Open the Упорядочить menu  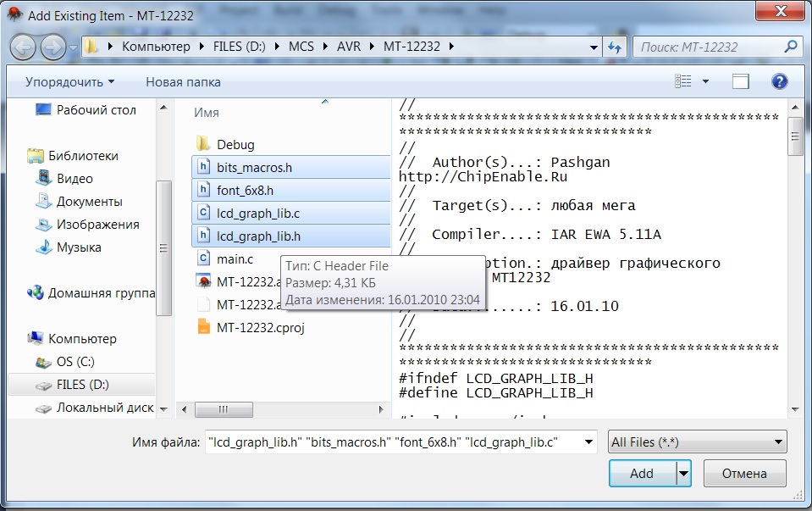pos(69,82)
